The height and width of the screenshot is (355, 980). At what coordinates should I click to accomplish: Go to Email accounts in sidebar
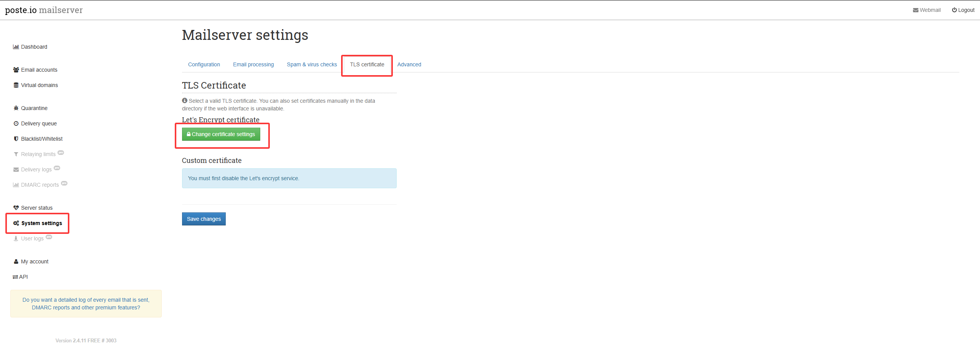pyautogui.click(x=35, y=70)
